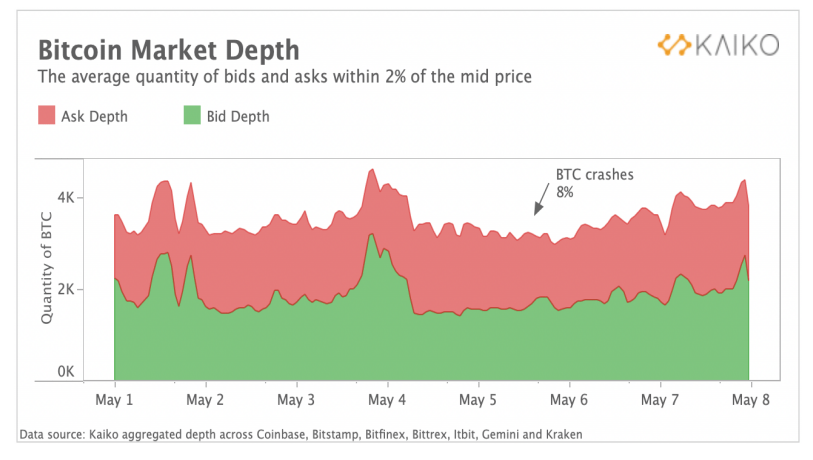
Task: Click the 2K y-axis tick label
Action: [66, 289]
